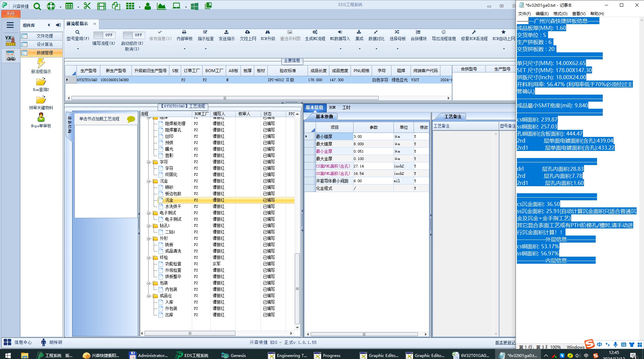Click 单击节点加载工艺流程 button
The width and height of the screenshot is (644, 359).
106,119
